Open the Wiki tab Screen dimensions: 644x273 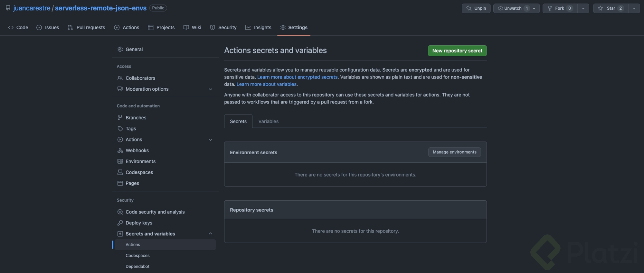pos(192,28)
